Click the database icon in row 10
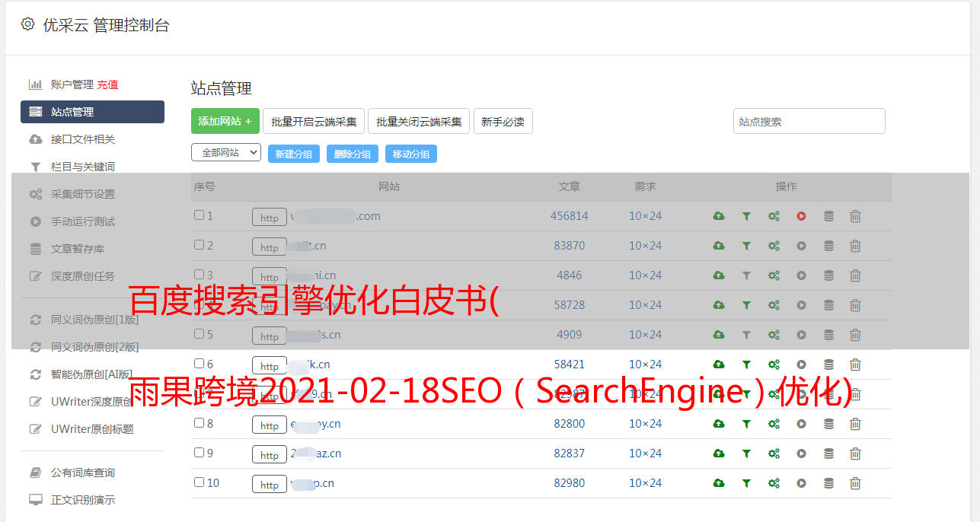 pos(828,483)
